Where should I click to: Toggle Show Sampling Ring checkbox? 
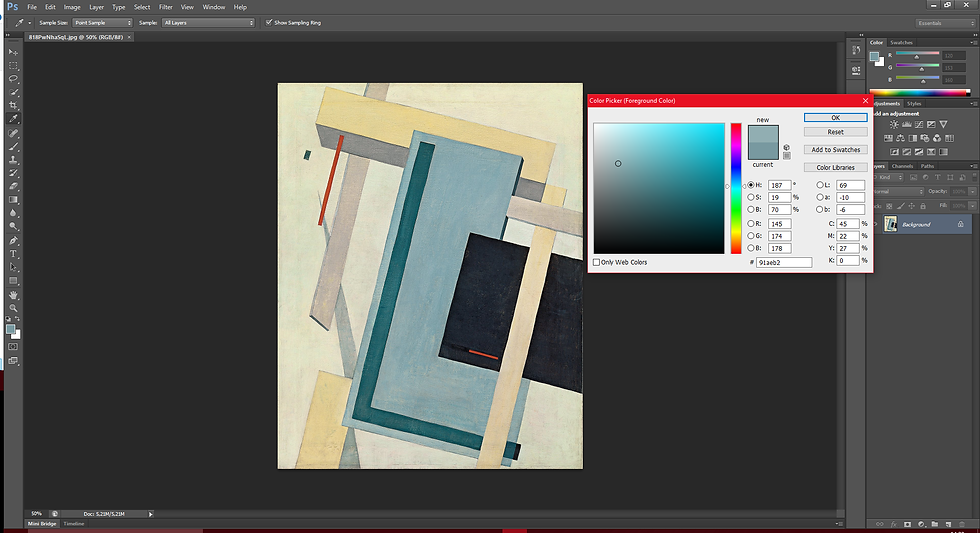point(269,22)
